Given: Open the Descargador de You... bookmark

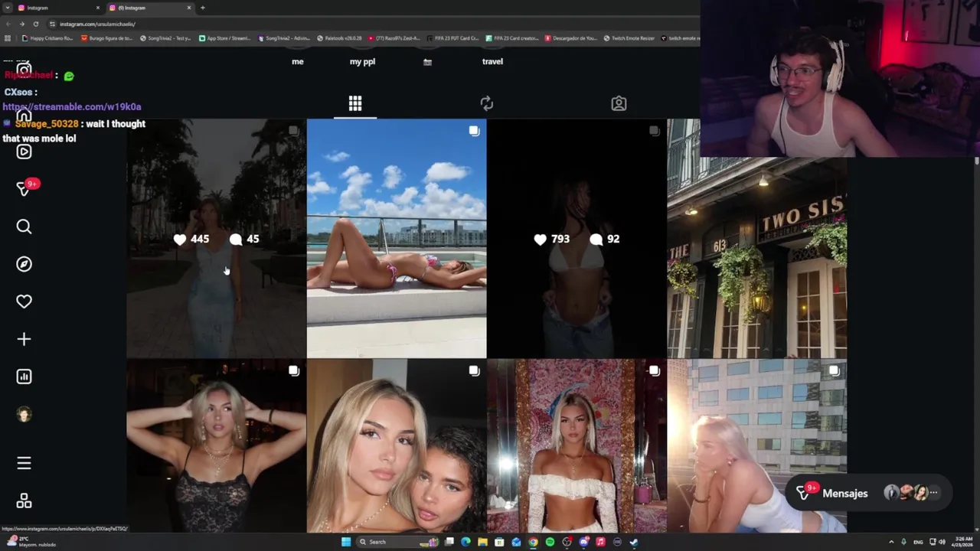Looking at the screenshot, I should tap(571, 38).
